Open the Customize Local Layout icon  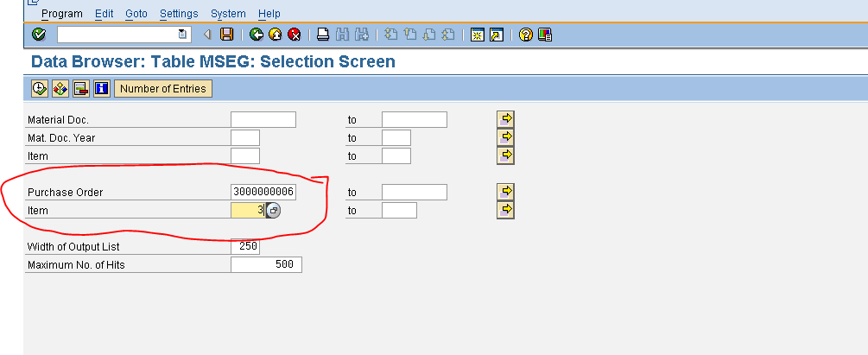[x=545, y=35]
